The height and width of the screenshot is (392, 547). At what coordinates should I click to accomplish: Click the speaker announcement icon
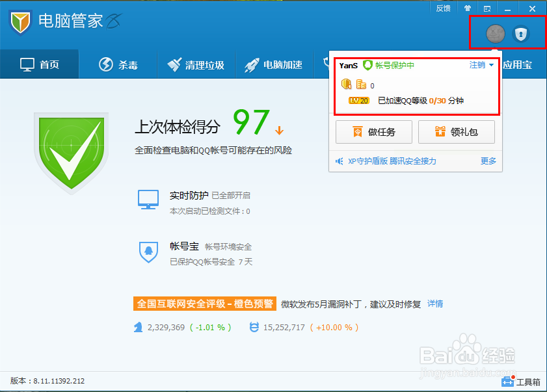coord(339,161)
